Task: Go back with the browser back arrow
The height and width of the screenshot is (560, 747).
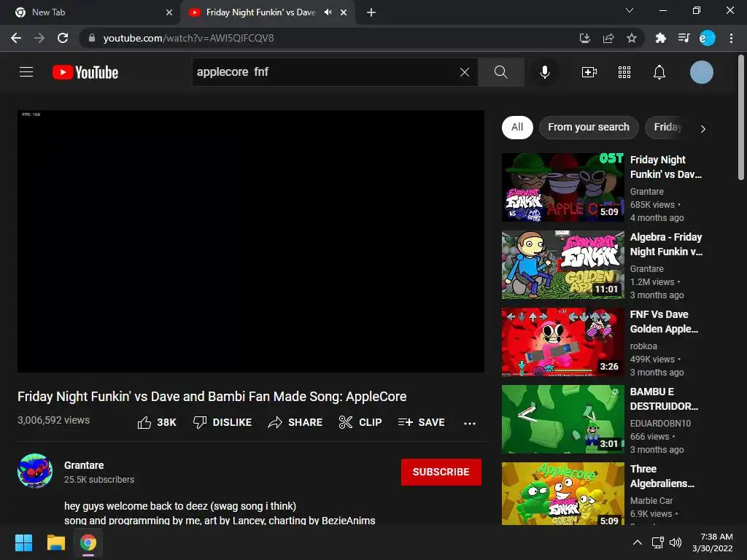Action: 16,38
